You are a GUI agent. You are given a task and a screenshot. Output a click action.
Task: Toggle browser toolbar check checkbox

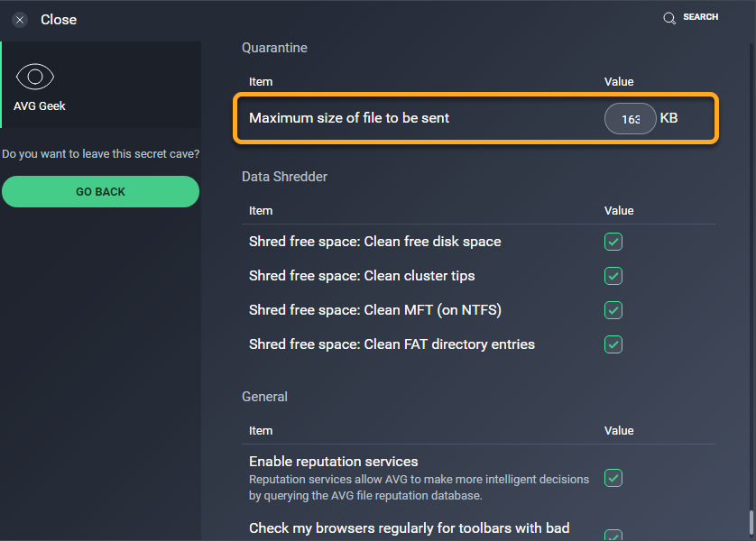coord(613,536)
